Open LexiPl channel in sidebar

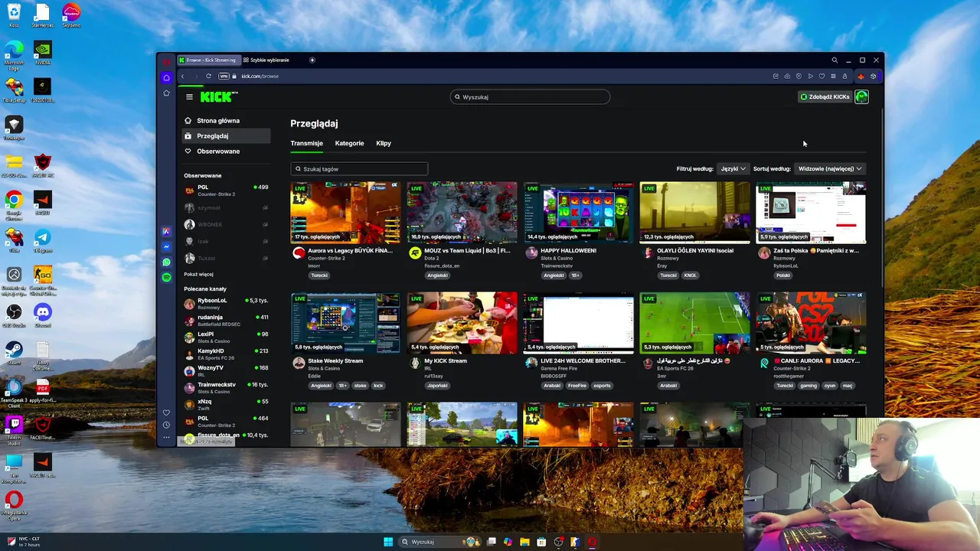click(226, 337)
